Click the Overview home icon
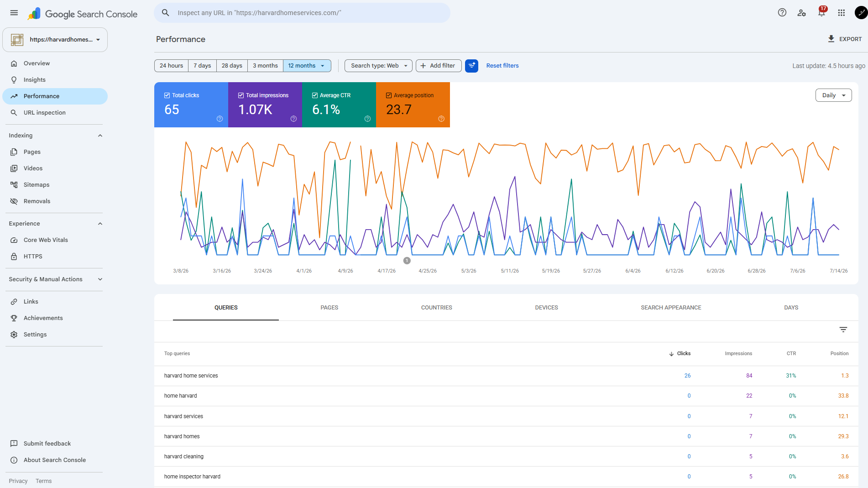The height and width of the screenshot is (488, 868). [14, 63]
